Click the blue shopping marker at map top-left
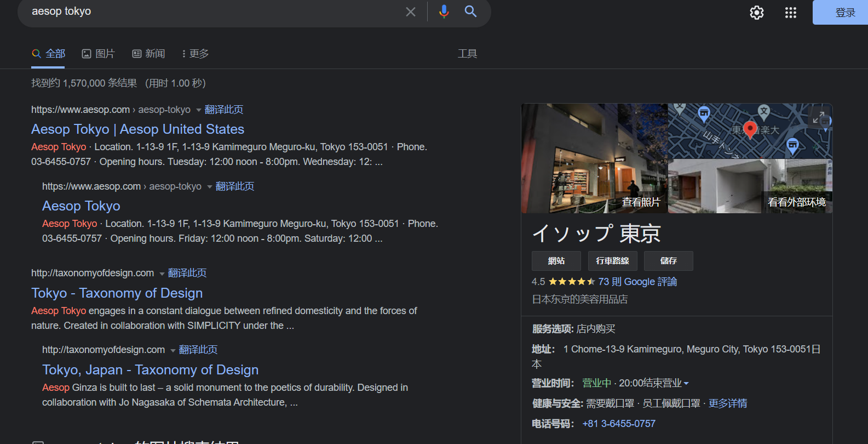Image resolution: width=868 pixels, height=444 pixels. coord(704,114)
